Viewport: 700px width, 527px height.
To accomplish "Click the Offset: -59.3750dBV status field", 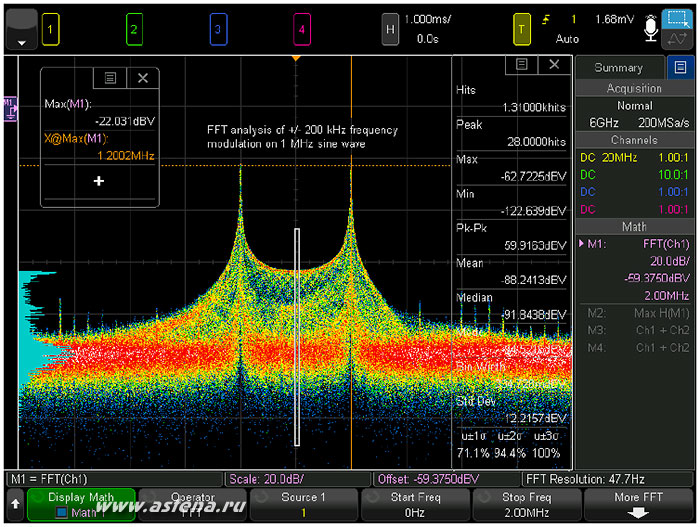I will [x=447, y=479].
